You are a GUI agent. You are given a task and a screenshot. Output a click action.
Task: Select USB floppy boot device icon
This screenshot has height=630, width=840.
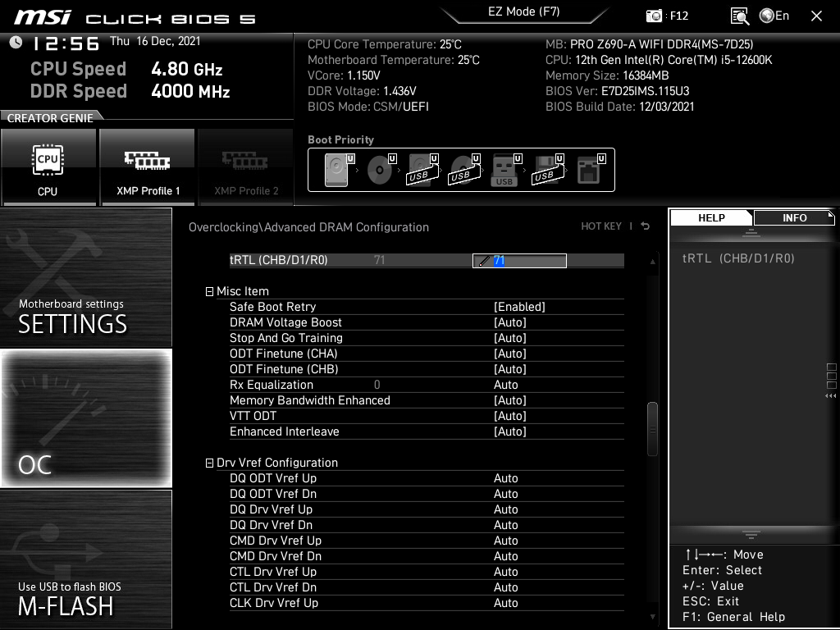click(547, 169)
